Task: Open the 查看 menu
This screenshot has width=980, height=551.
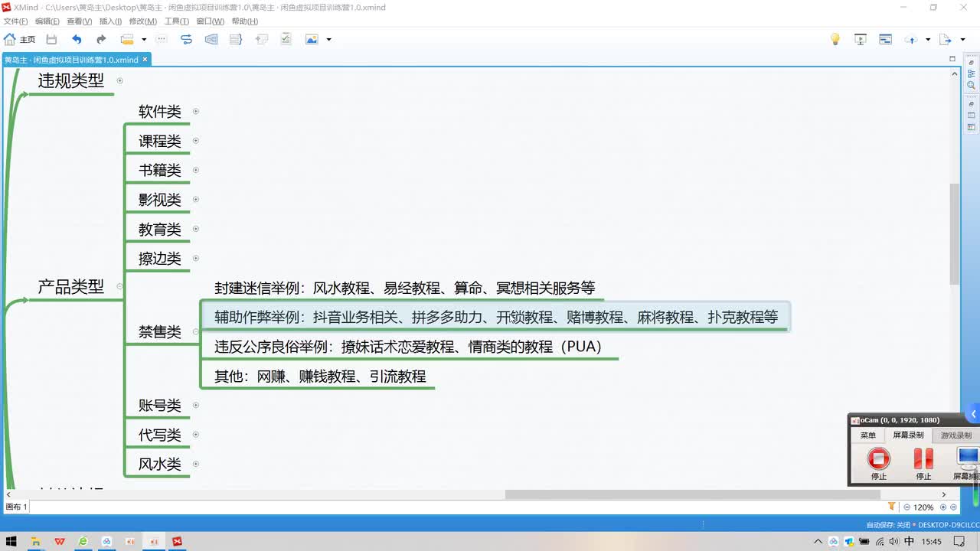Action: (80, 21)
